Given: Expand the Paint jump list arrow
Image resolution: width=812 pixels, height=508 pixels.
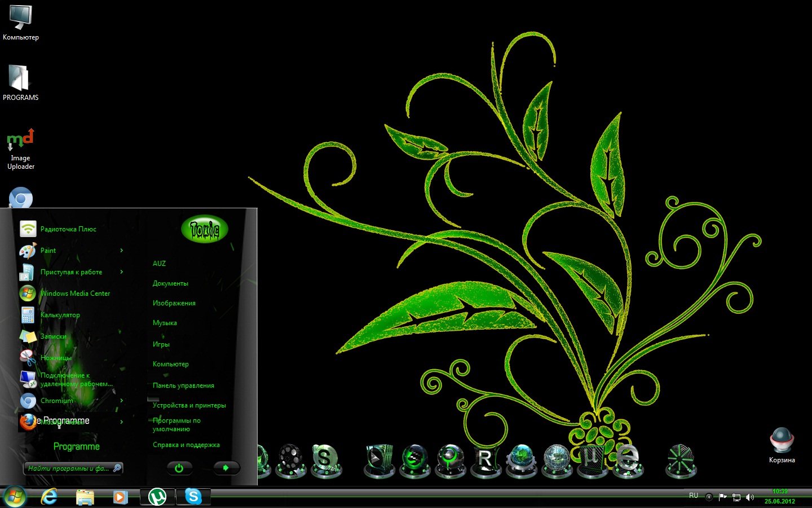Looking at the screenshot, I should 121,251.
